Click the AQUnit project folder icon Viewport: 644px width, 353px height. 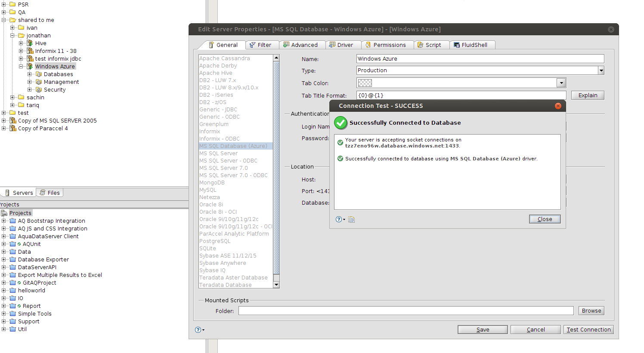point(12,244)
